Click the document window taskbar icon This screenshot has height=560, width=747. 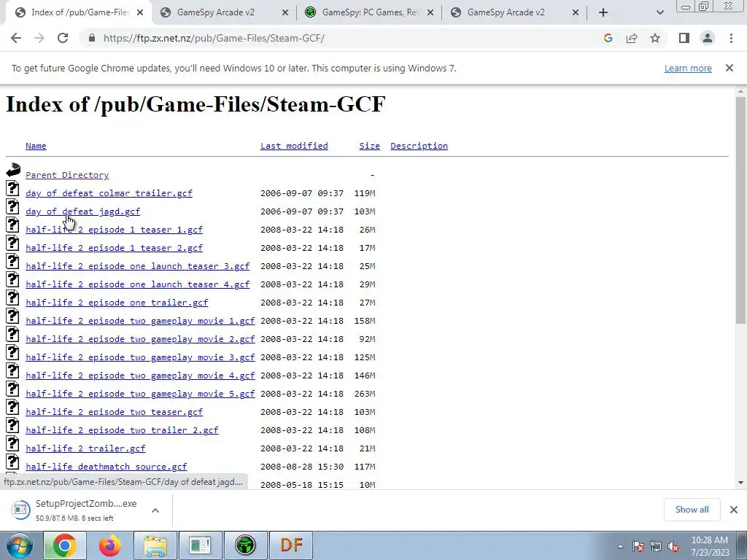[200, 545]
